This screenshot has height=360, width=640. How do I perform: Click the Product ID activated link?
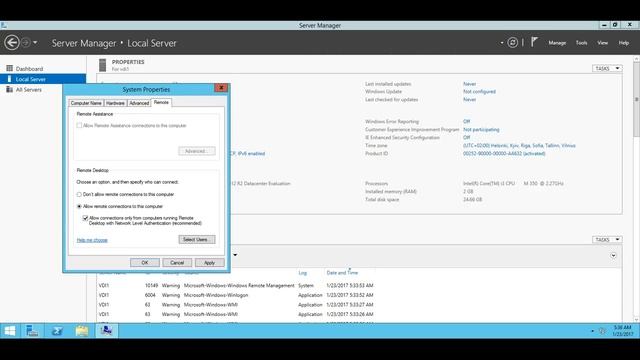[504, 153]
